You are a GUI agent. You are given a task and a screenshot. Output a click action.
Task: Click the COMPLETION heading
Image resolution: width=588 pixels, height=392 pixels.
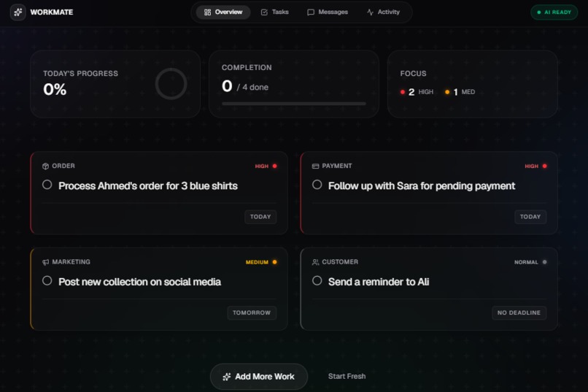[247, 67]
